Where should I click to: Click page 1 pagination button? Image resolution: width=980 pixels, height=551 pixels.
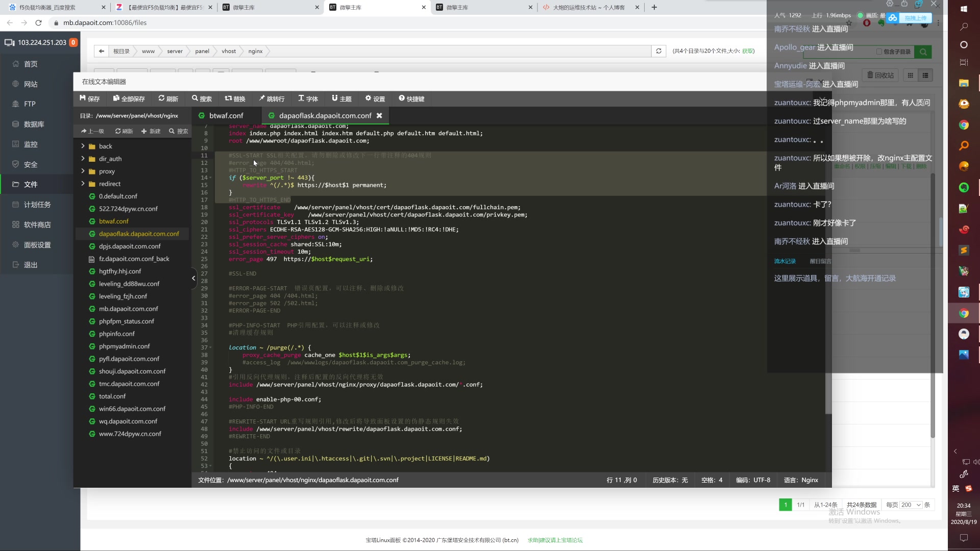point(786,505)
